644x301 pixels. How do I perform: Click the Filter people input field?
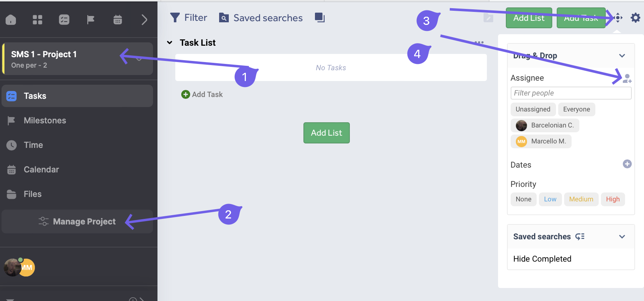click(x=570, y=93)
